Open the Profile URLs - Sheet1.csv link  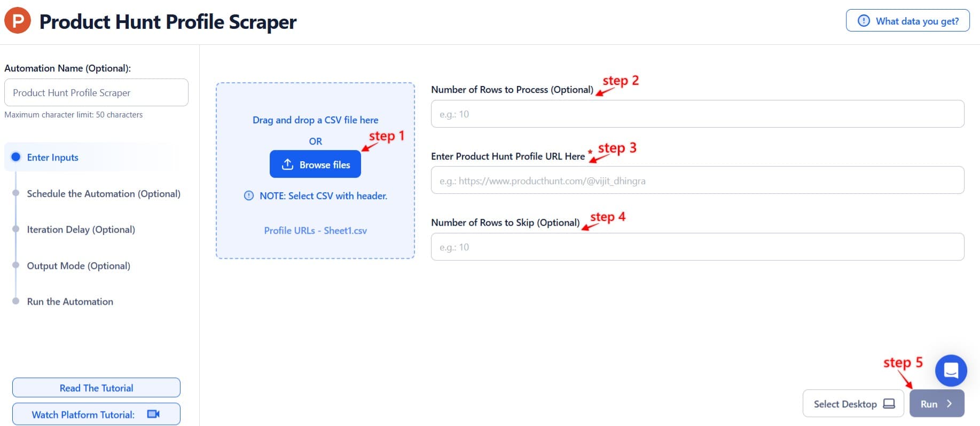(315, 231)
